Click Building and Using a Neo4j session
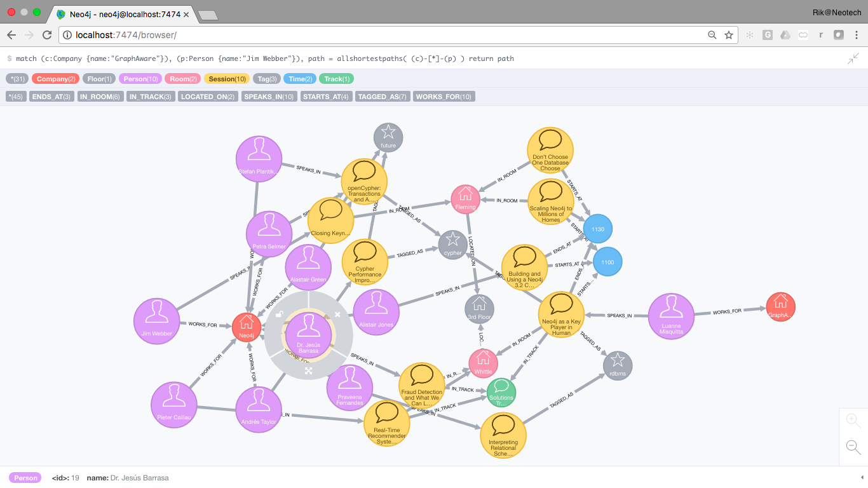The height and width of the screenshot is (488, 868). click(x=524, y=268)
